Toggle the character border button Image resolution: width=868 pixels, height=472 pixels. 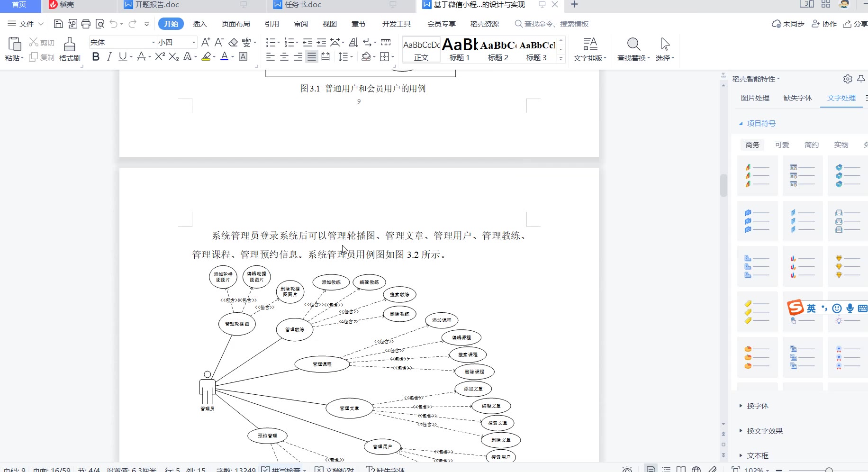coord(243,57)
